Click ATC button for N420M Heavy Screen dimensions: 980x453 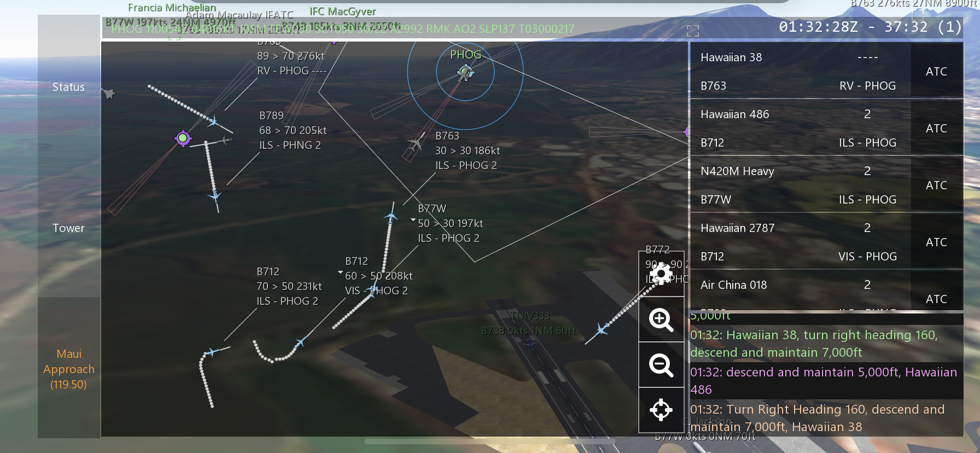click(936, 185)
